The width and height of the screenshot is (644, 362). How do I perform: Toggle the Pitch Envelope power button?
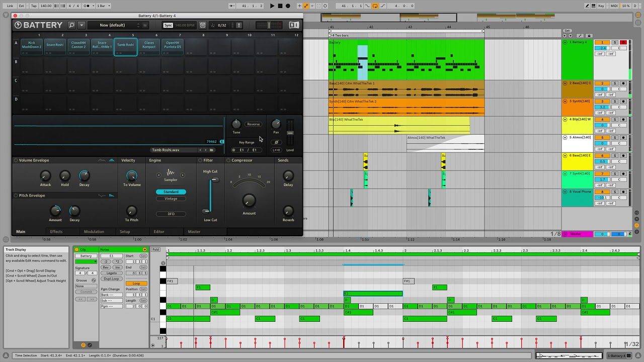pyautogui.click(x=16, y=196)
